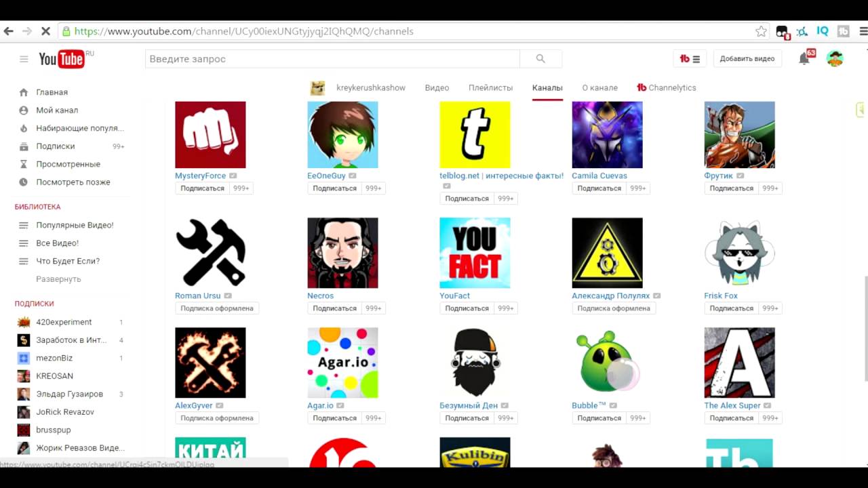Click in the Введите запрос search field
868x488 pixels.
click(x=332, y=59)
